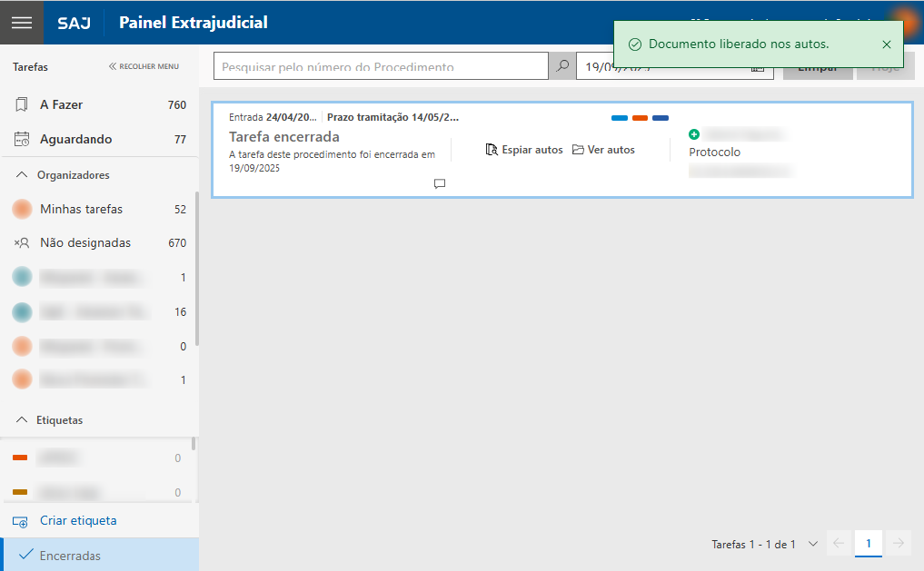Select the Tarefa encerrada card title
924x571 pixels.
284,136
